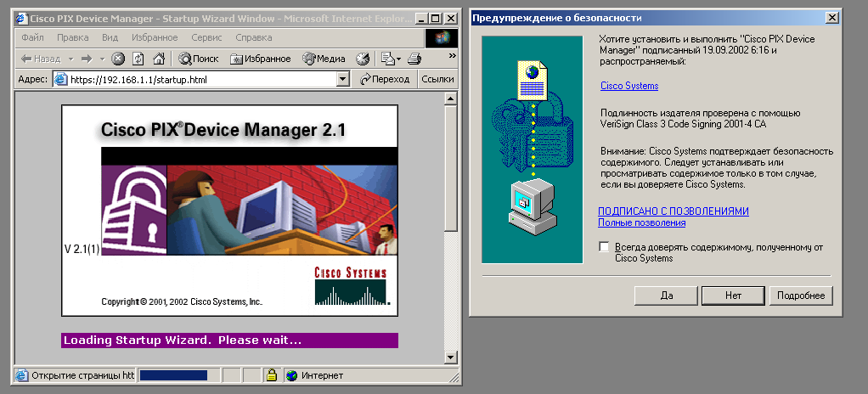Click the page icon in the address bar
The height and width of the screenshot is (394, 868).
61,79
